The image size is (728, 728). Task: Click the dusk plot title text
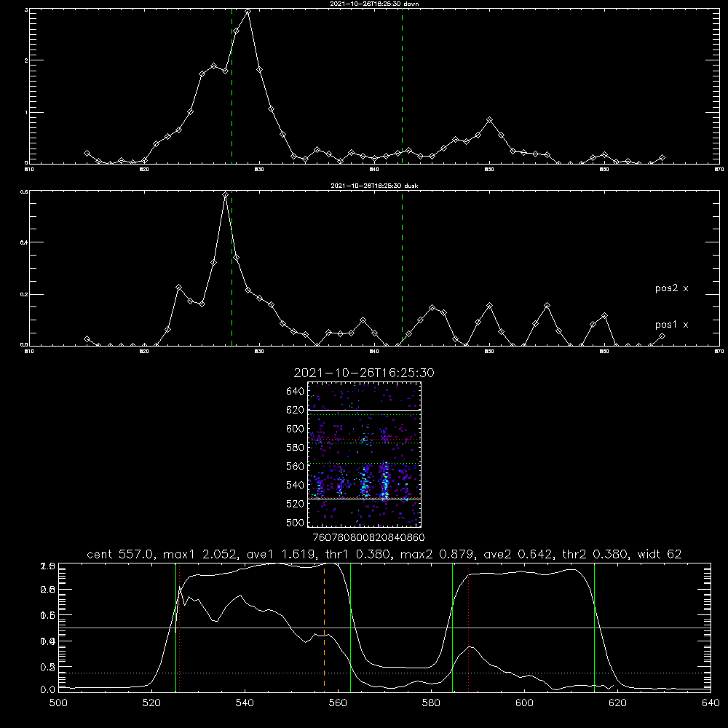(x=374, y=186)
